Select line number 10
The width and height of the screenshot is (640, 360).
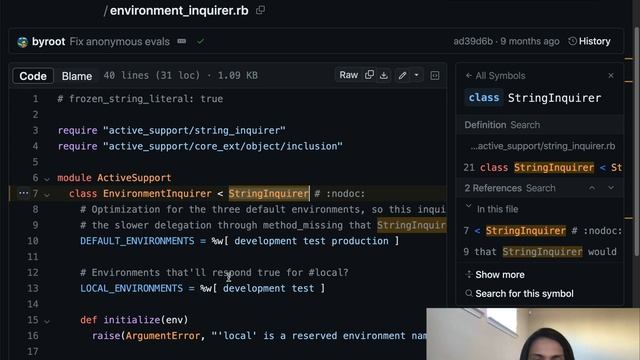32,241
